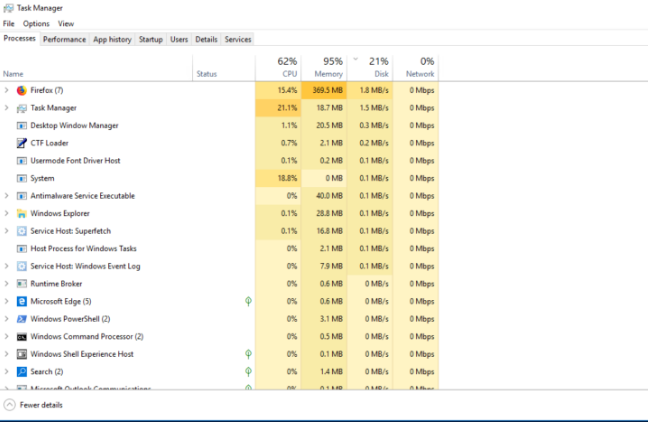Expand Antimalware Service Executable
The height and width of the screenshot is (422, 653).
[6, 195]
